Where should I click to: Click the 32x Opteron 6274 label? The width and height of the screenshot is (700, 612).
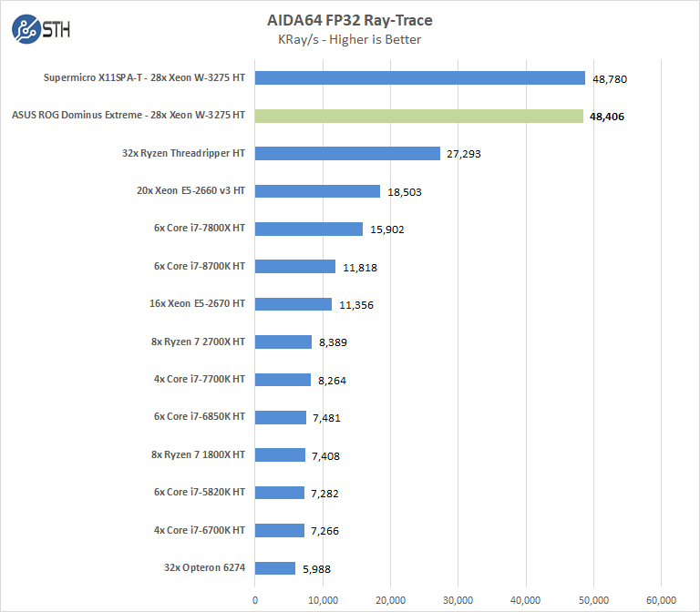[x=204, y=568]
